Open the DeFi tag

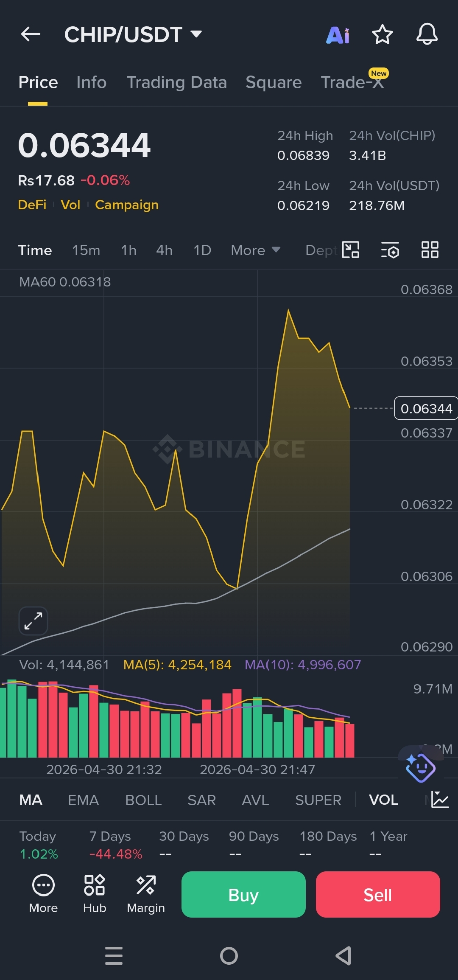click(x=32, y=205)
